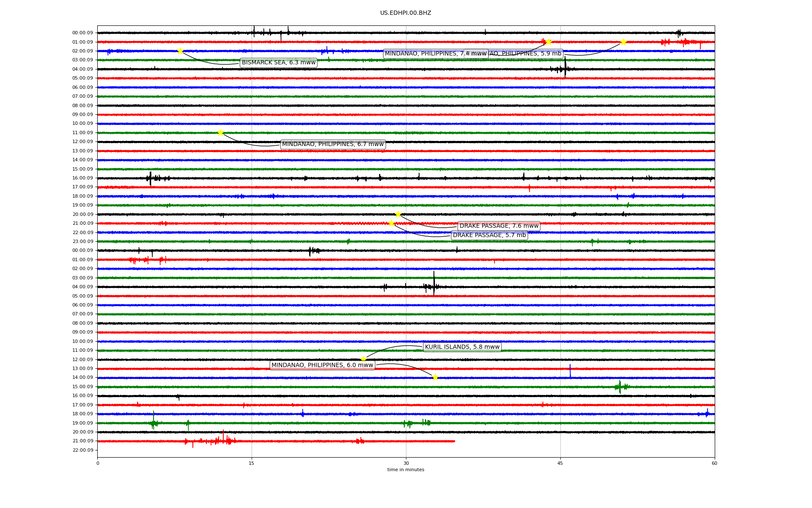Click the 15 tick on x-axis
Screen dimensions: 812x508
pos(252,463)
